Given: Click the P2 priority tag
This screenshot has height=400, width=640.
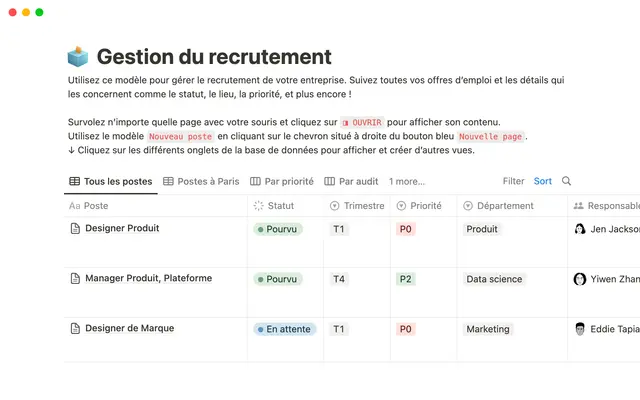Looking at the screenshot, I should pos(404,279).
